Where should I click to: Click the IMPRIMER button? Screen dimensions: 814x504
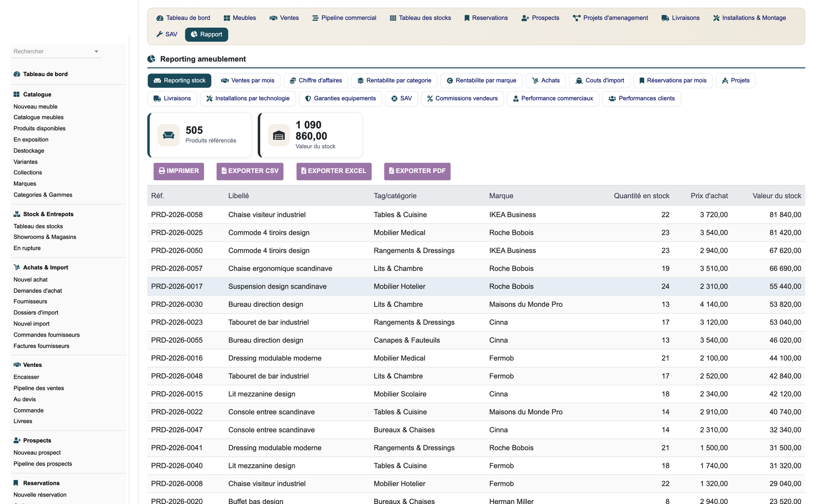(x=179, y=171)
